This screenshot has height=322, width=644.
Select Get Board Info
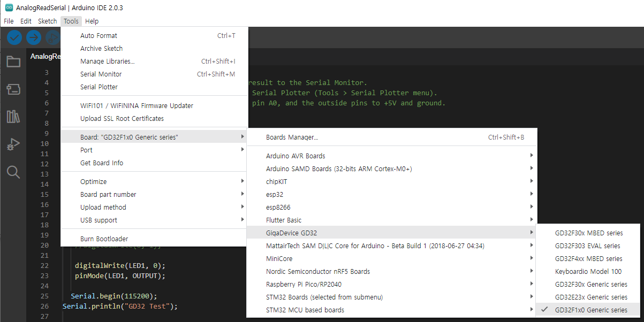point(154,163)
